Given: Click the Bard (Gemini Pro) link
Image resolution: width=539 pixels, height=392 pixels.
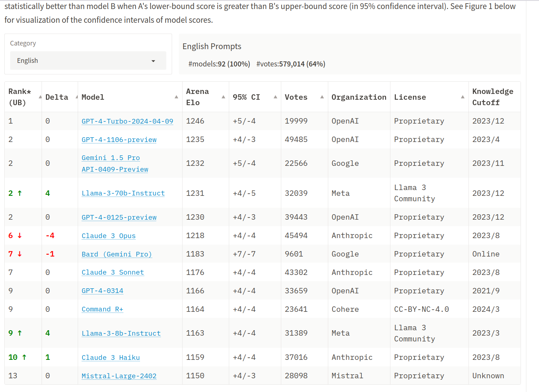Looking at the screenshot, I should (x=116, y=254).
